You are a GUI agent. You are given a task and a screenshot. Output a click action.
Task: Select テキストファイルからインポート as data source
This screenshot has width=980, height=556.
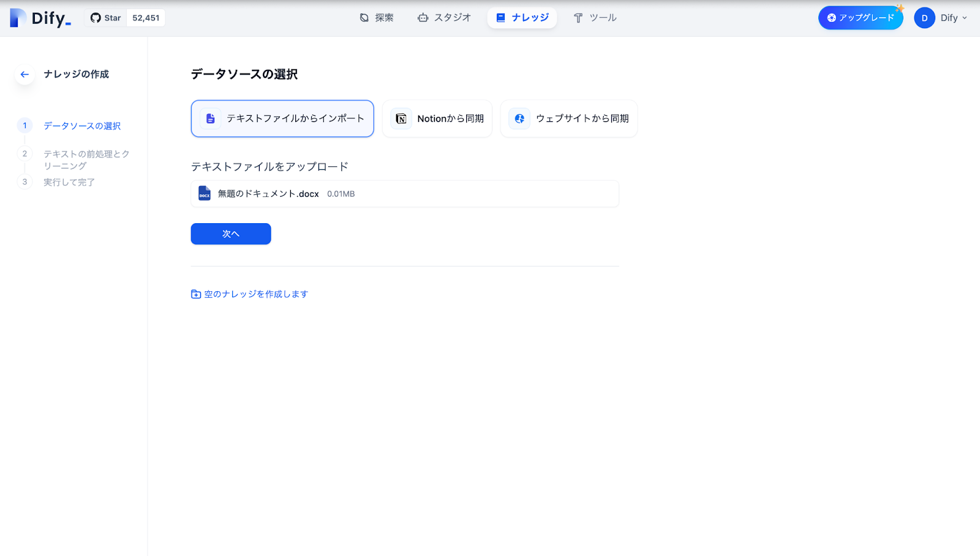[282, 118]
